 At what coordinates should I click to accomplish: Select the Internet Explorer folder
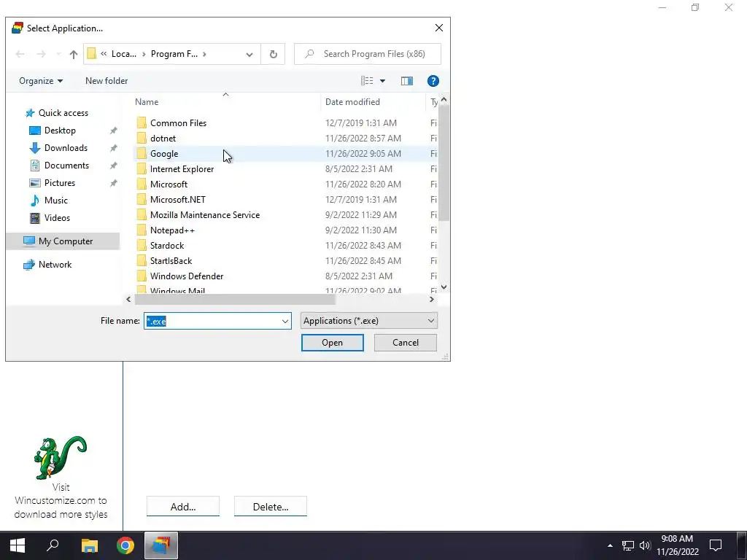tap(182, 168)
